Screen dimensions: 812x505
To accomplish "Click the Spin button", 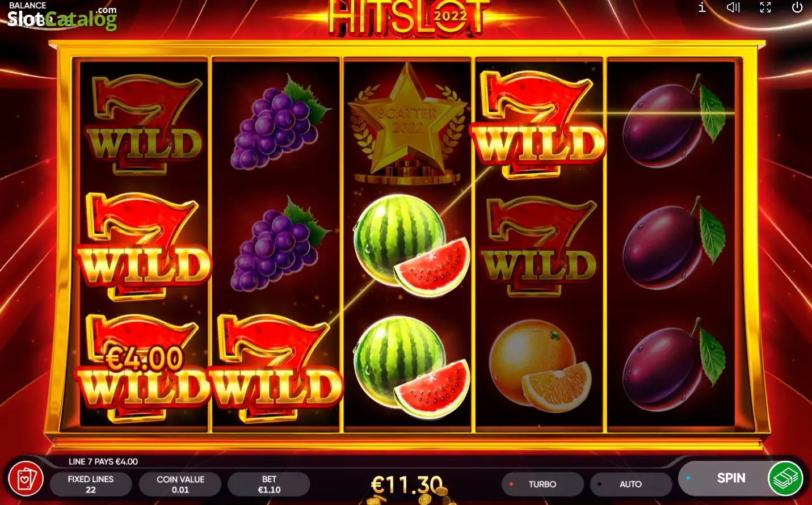I will tap(731, 478).
